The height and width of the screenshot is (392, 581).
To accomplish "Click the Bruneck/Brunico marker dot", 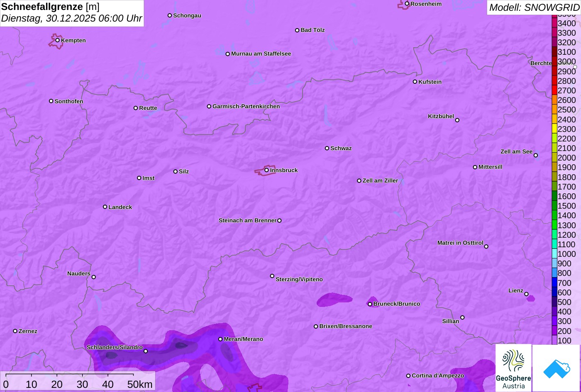I will [370, 304].
